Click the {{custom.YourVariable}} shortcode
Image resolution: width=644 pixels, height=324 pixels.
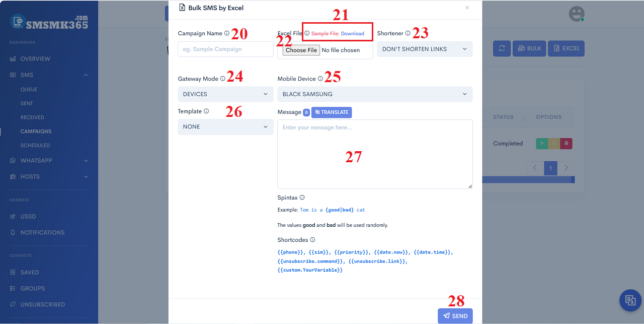[x=310, y=270]
